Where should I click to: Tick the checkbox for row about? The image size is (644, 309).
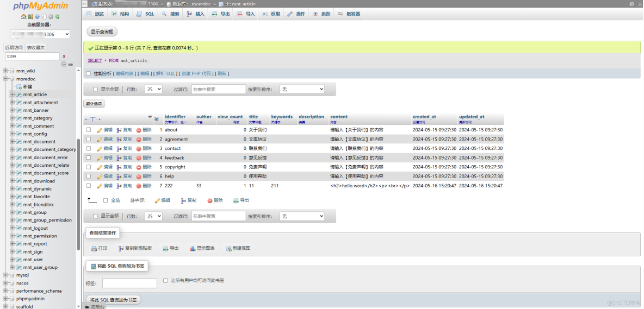click(x=89, y=130)
